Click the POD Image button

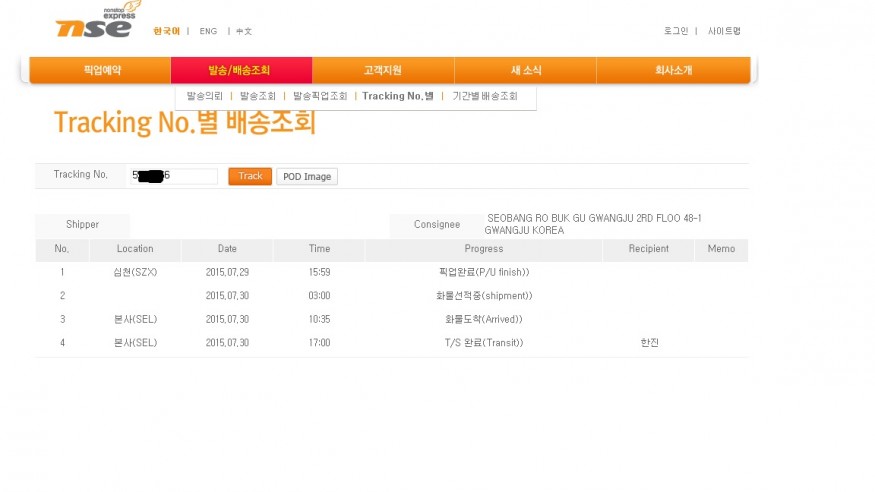pos(307,176)
